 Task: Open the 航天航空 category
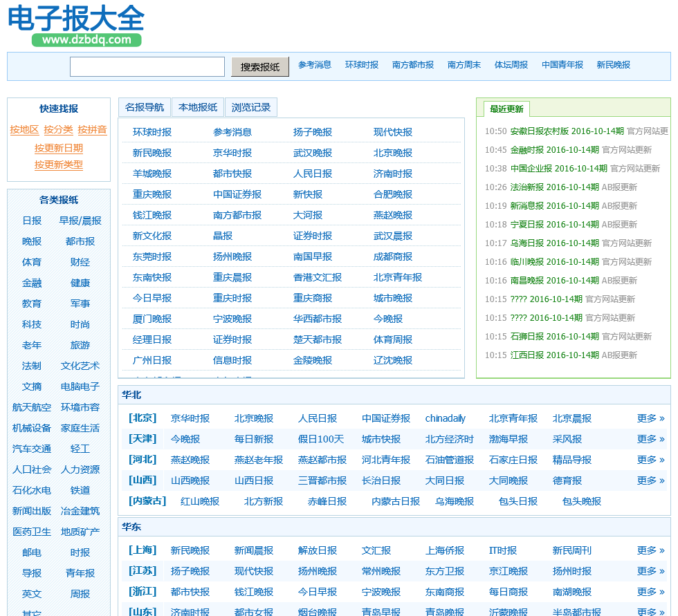click(x=32, y=407)
